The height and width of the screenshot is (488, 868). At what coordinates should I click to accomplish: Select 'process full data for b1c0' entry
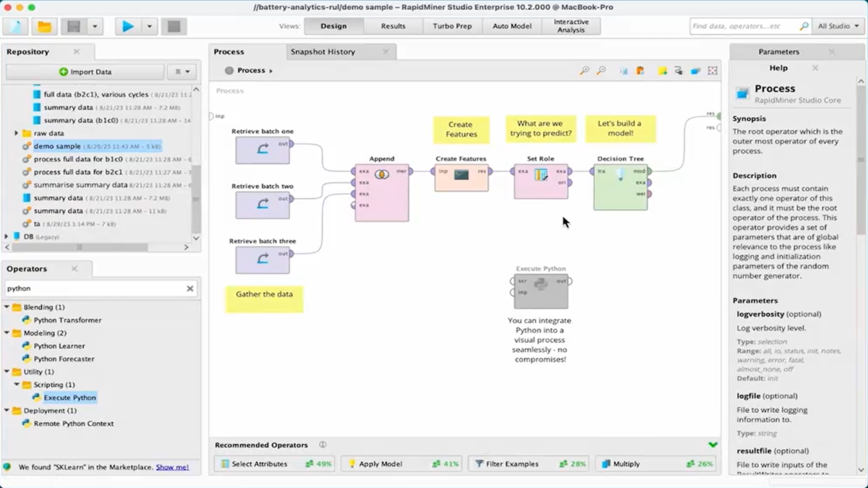click(107, 159)
